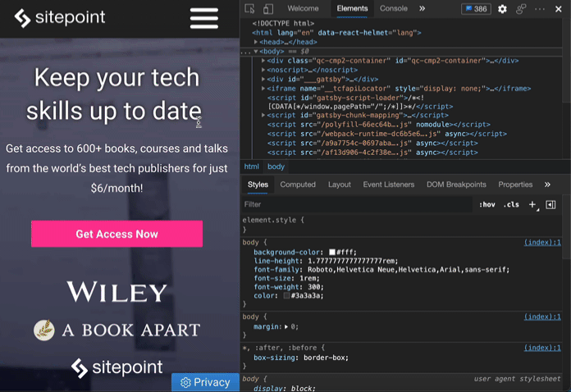Click the 386 issues counter badge
Screen dimensions: 571x392
pyautogui.click(x=476, y=9)
